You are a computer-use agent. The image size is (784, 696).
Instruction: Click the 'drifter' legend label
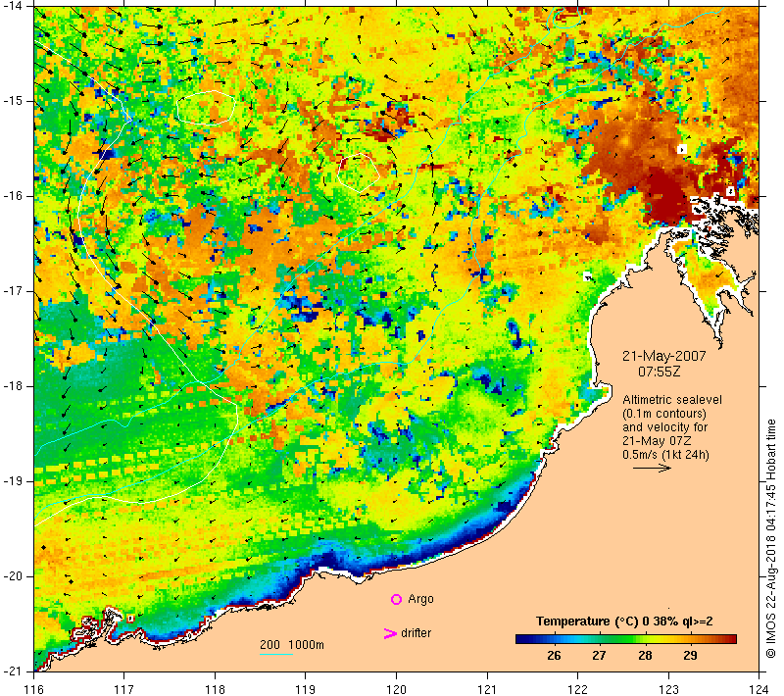(x=416, y=633)
